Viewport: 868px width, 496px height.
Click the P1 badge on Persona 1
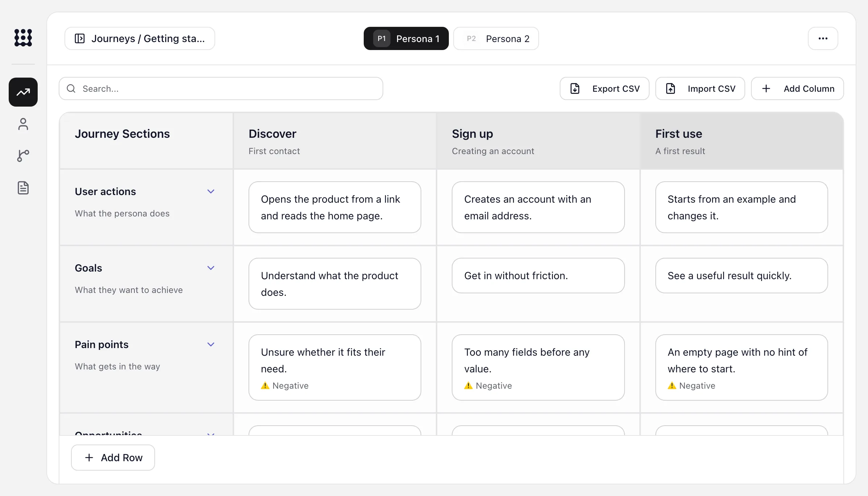point(382,38)
